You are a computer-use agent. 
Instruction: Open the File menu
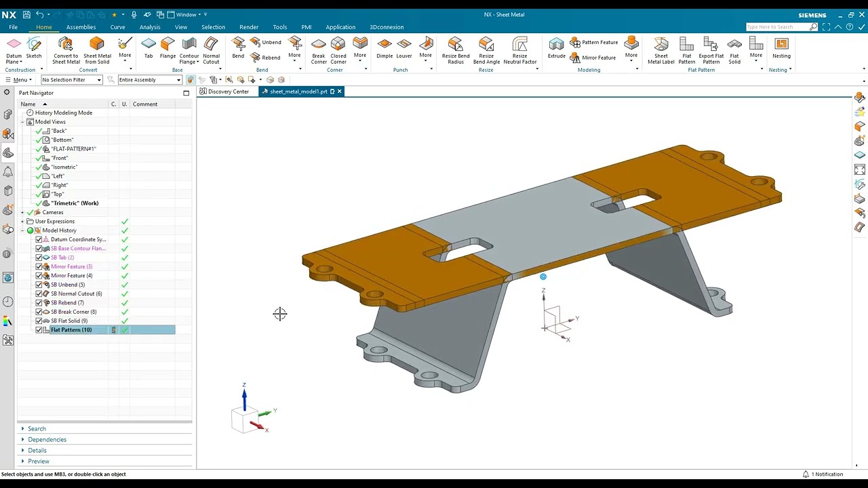coord(13,27)
